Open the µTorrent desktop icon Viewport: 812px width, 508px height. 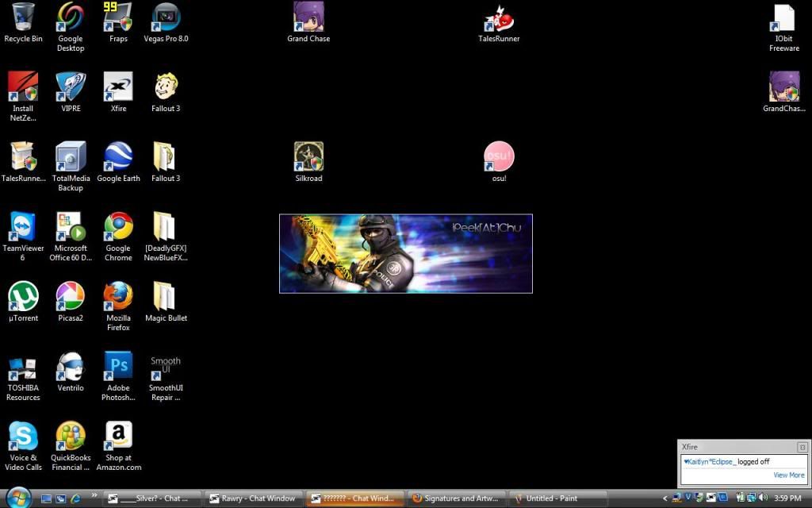[x=23, y=297]
